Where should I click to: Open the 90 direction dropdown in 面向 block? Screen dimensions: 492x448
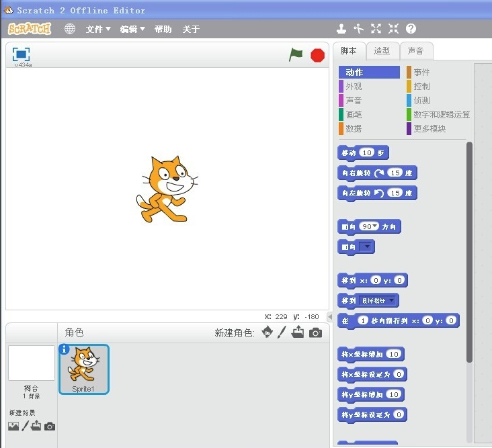click(375, 226)
